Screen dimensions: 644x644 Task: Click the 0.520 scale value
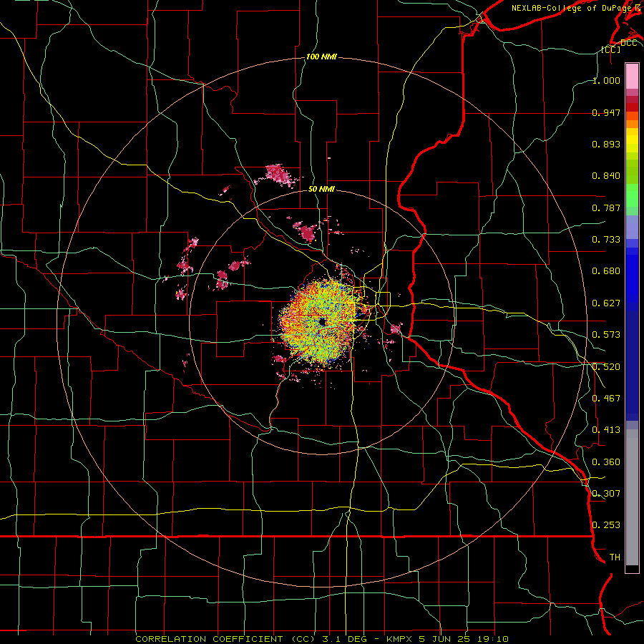(606, 367)
